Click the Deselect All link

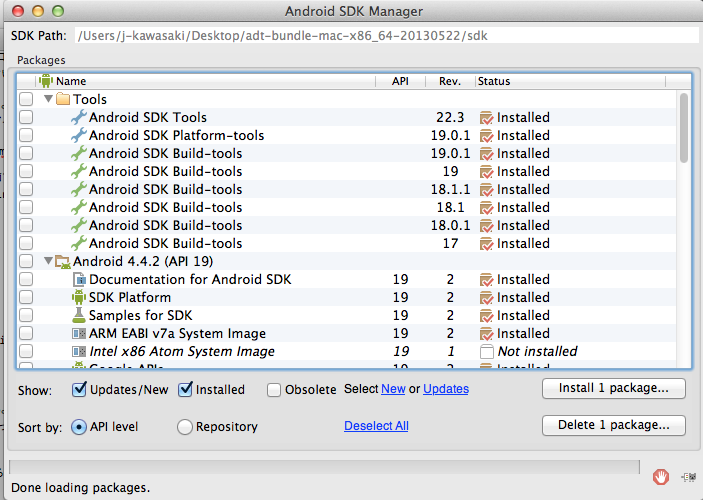pyautogui.click(x=376, y=426)
